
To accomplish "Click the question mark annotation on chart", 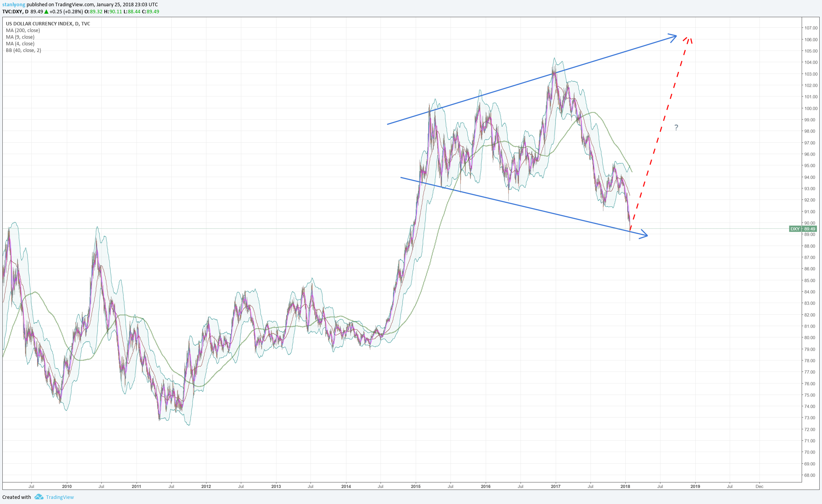I will tap(676, 127).
